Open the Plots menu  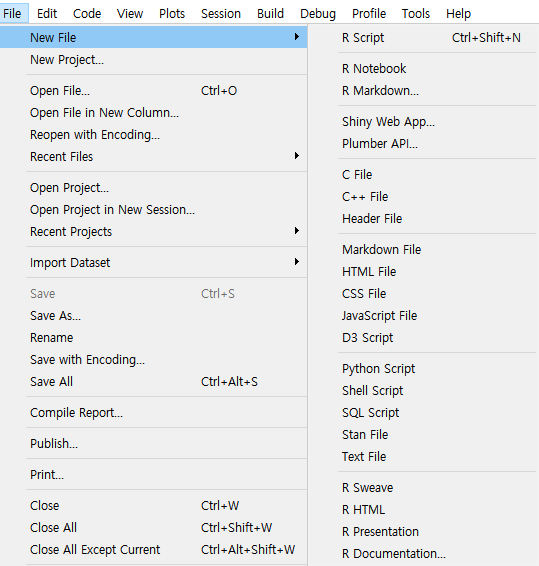[172, 14]
